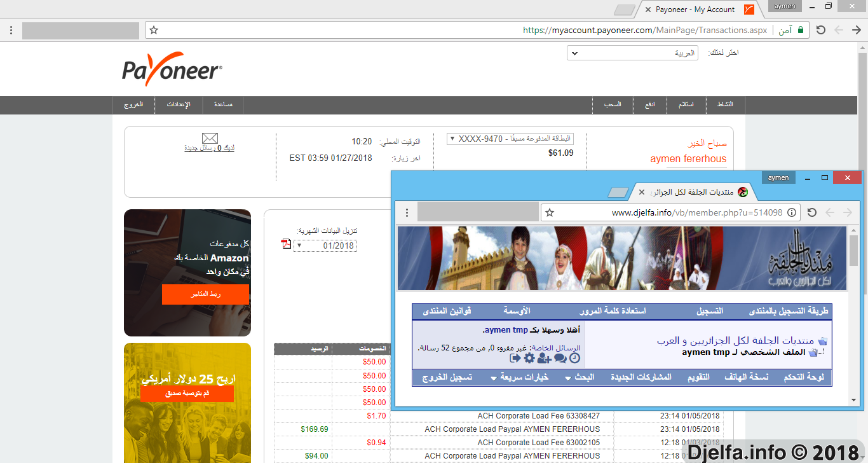Open the clock icon in forum welcome box
The height and width of the screenshot is (463, 868).
click(x=574, y=358)
